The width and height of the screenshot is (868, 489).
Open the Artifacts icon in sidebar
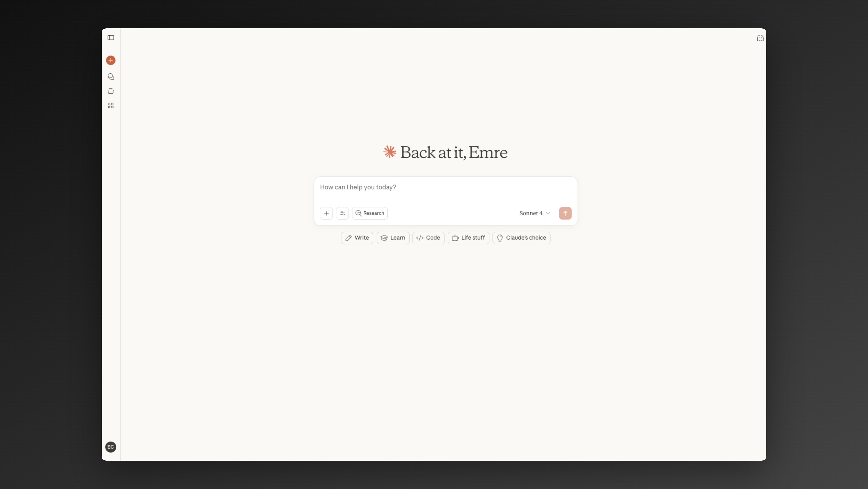coord(110,105)
